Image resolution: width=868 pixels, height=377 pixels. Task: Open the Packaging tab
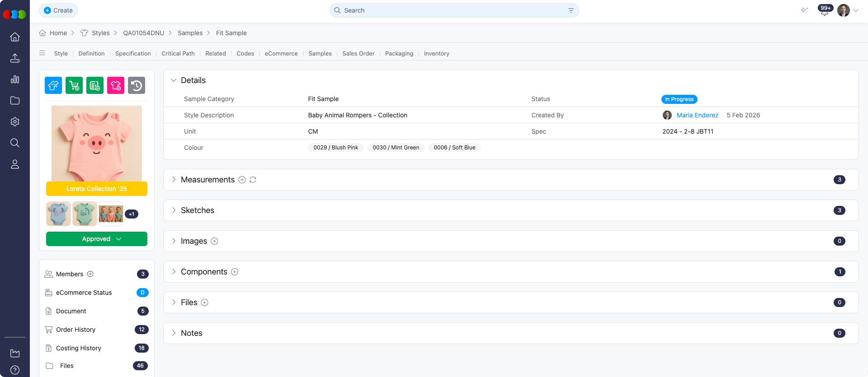pos(399,53)
